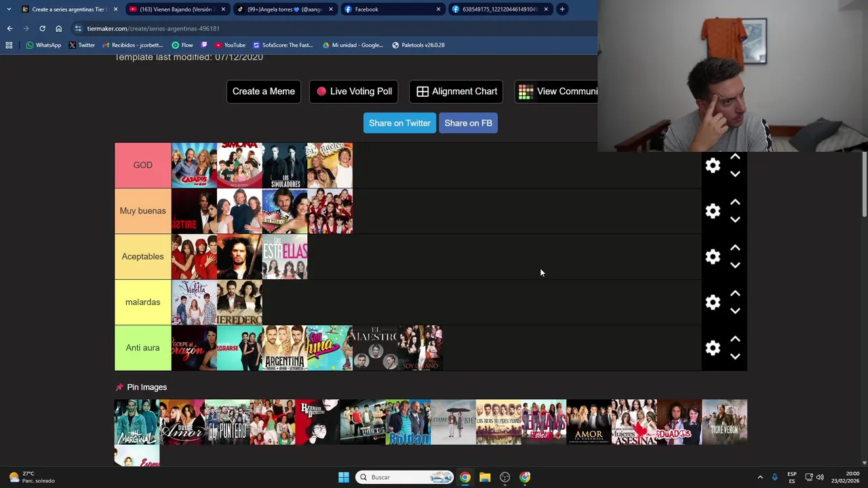Switch to Vienen Bajando YouTube tab
The image size is (868, 488).
click(x=176, y=9)
